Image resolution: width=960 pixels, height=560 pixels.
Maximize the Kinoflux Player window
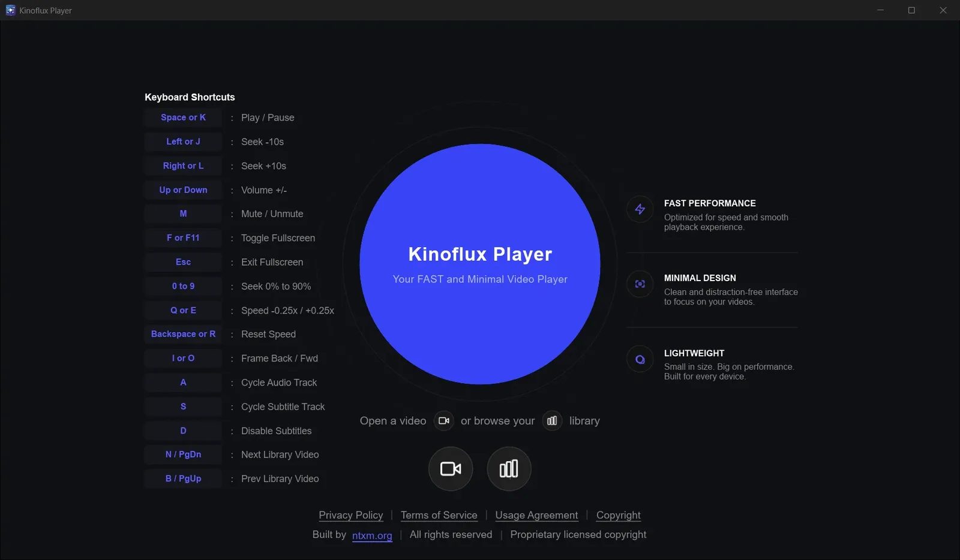tap(911, 10)
